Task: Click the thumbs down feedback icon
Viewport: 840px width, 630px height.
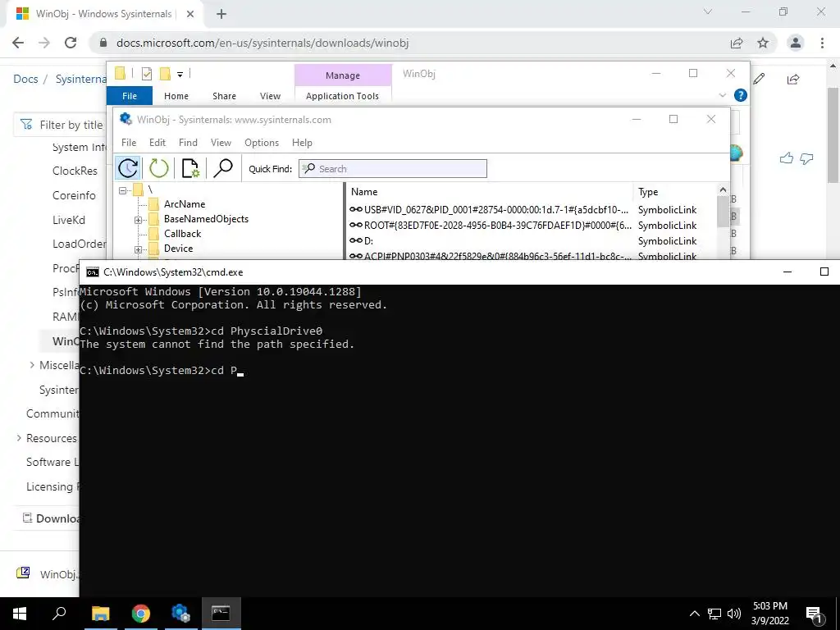Action: point(806,158)
